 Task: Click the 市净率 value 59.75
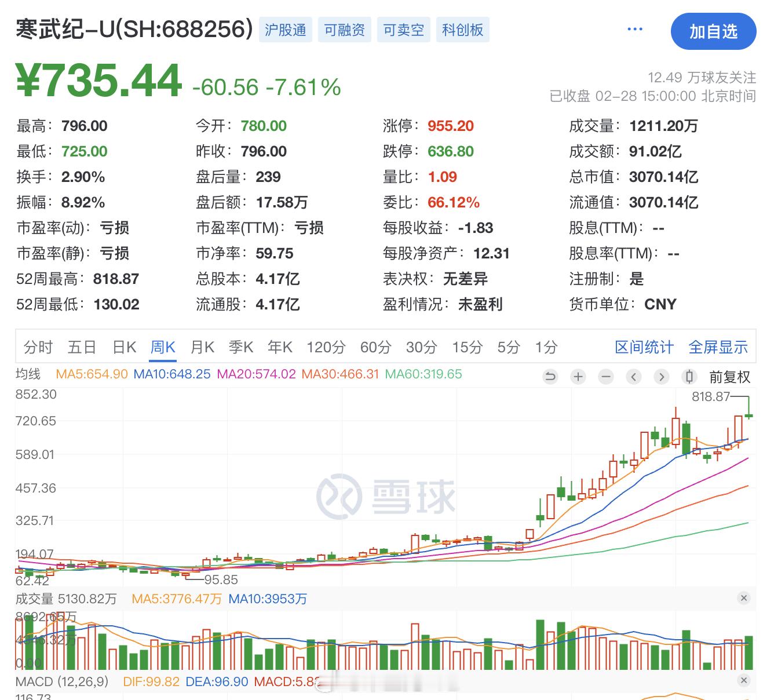(x=275, y=253)
